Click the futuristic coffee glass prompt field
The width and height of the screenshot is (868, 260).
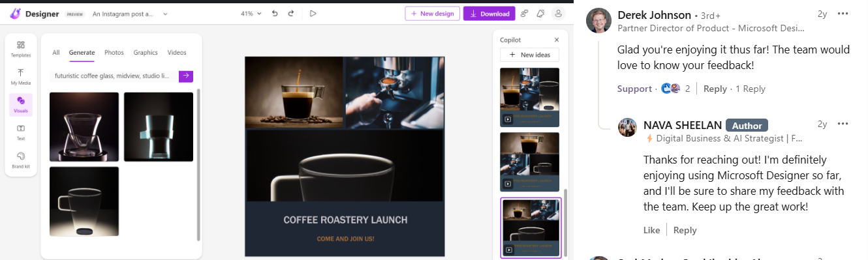pos(114,76)
